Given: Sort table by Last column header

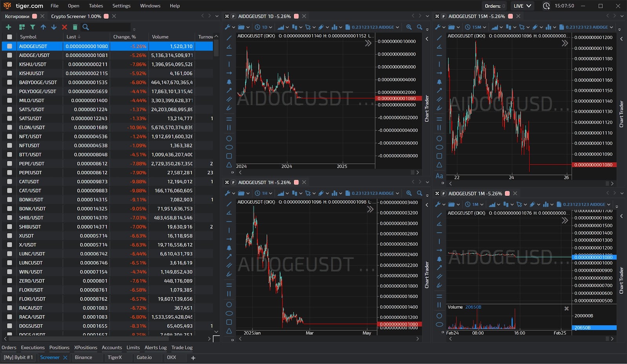Looking at the screenshot, I should [73, 37].
